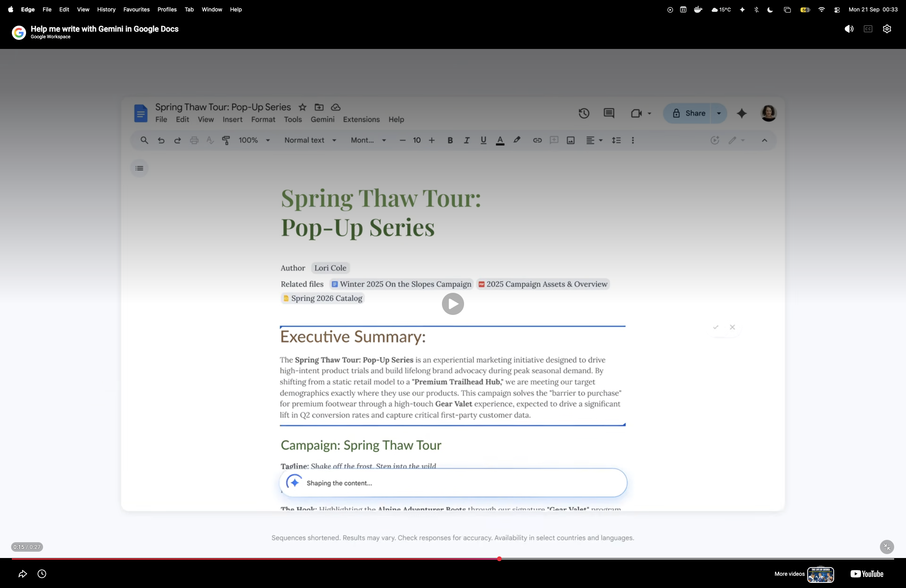This screenshot has width=906, height=588.
Task: Open the Insert menu in Docs
Action: click(233, 119)
